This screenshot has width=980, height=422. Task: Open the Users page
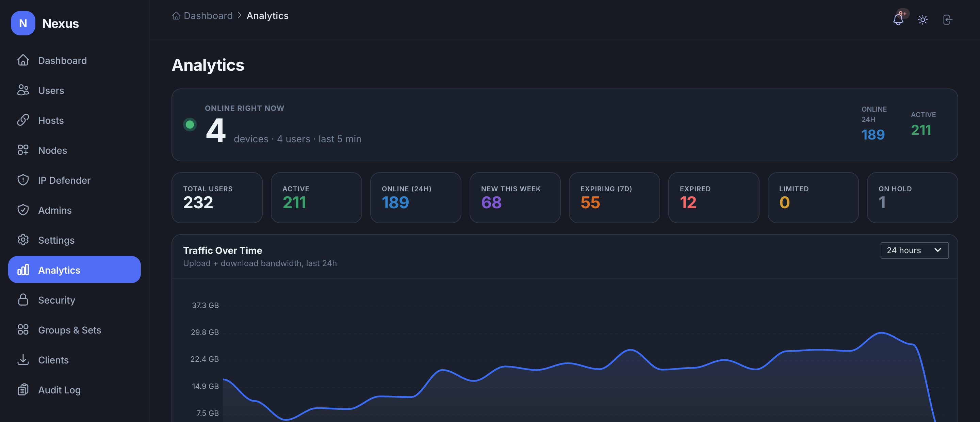[74, 90]
